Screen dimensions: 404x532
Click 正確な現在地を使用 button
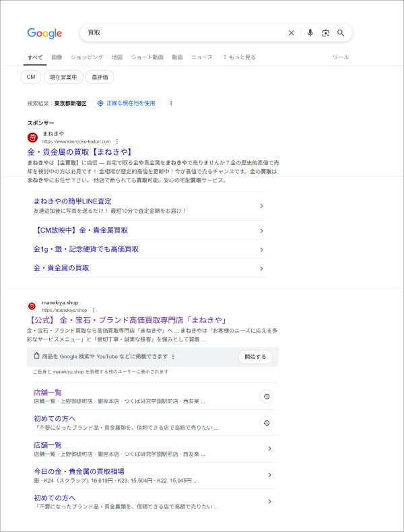(127, 103)
